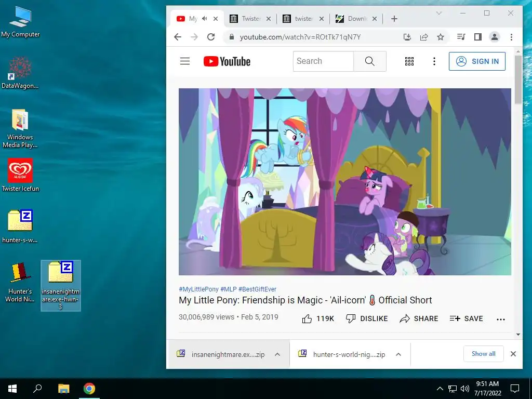Click the video player frame
Image resolution: width=532 pixels, height=399 pixels.
point(345,181)
